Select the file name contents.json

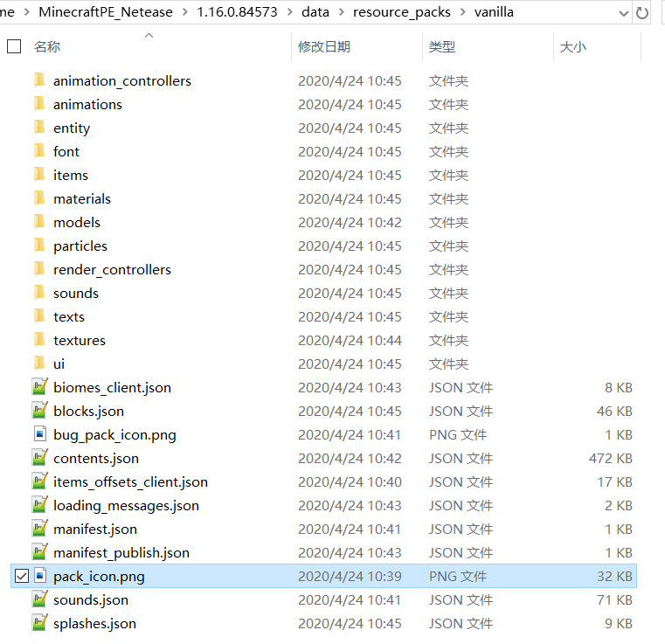point(96,458)
